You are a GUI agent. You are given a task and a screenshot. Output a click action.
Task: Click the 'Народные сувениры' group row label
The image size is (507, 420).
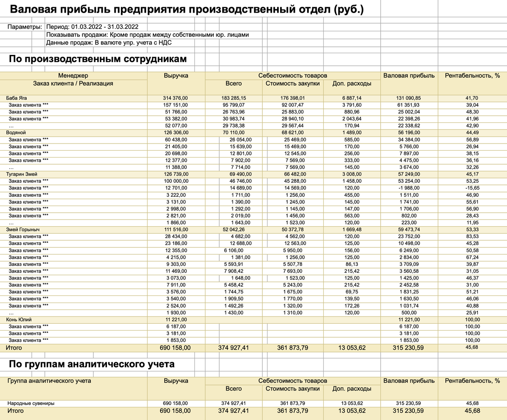(31, 404)
